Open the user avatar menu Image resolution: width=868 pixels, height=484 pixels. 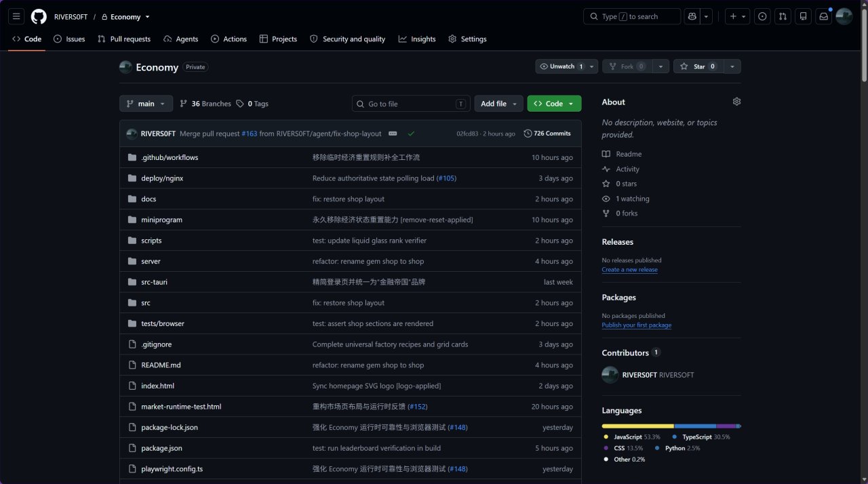(844, 16)
